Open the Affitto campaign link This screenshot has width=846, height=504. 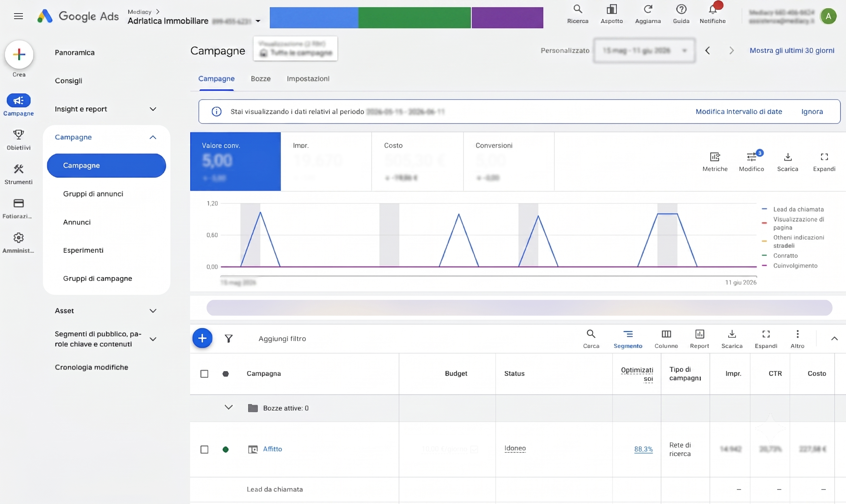click(272, 449)
